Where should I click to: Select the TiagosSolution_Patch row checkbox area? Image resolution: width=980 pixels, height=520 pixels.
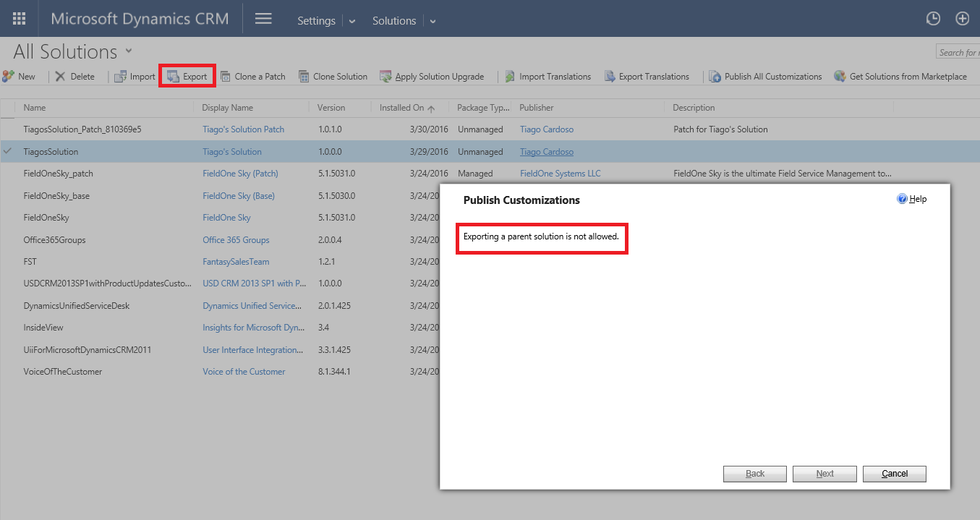8,129
